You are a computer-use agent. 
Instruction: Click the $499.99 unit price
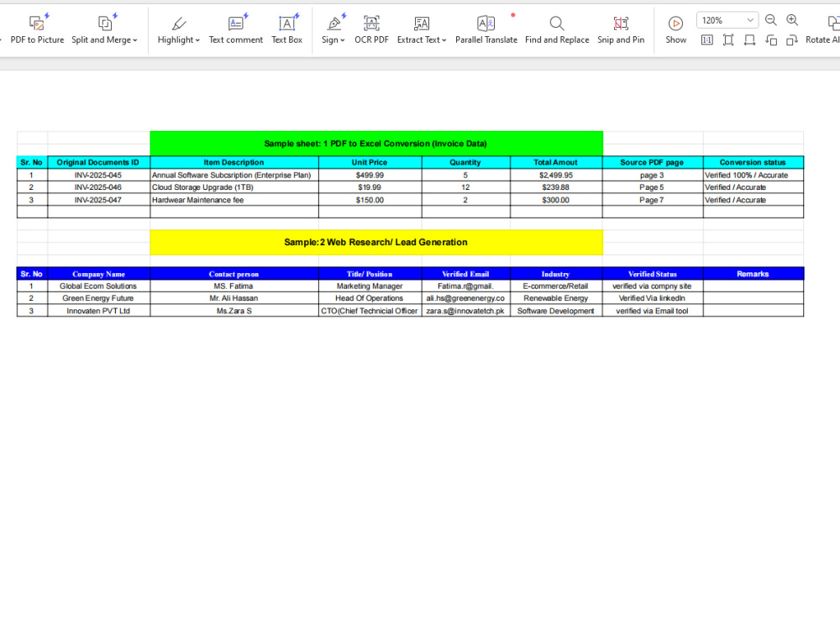pos(370,176)
